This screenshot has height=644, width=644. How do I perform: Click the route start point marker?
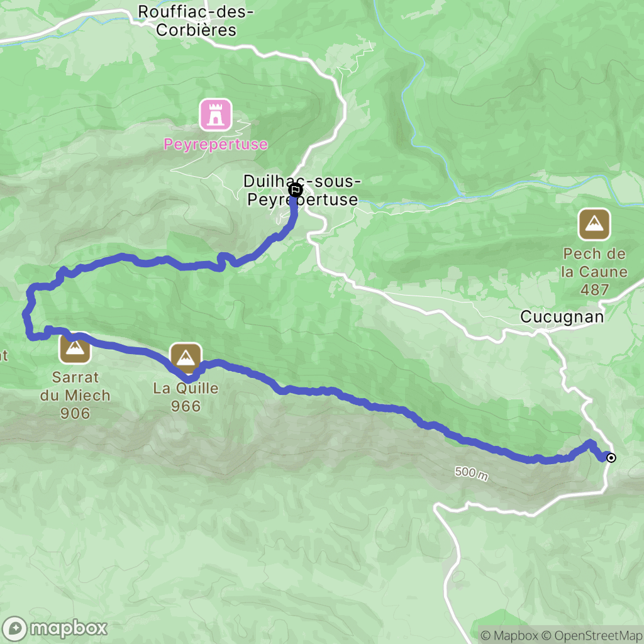point(611,458)
